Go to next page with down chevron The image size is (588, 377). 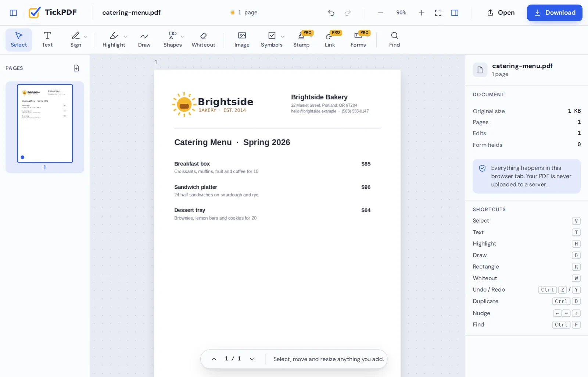[252, 359]
